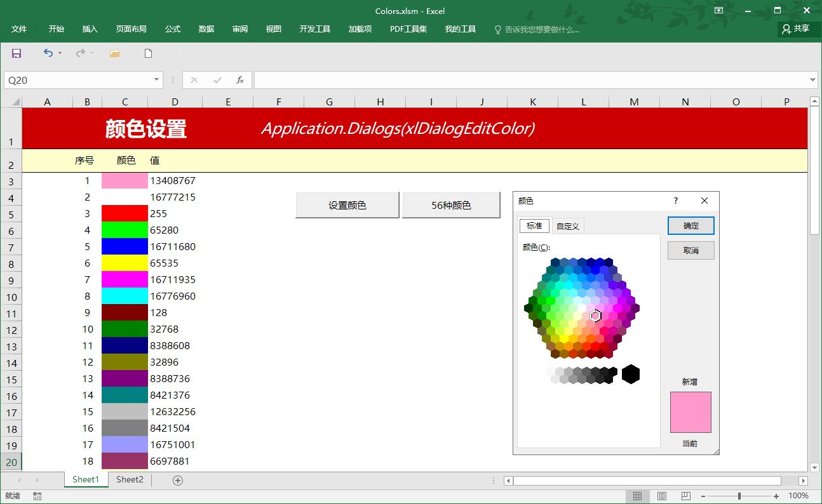This screenshot has height=504, width=822.
Task: Click the macro record icon beside 就绪
Action: pos(35,496)
